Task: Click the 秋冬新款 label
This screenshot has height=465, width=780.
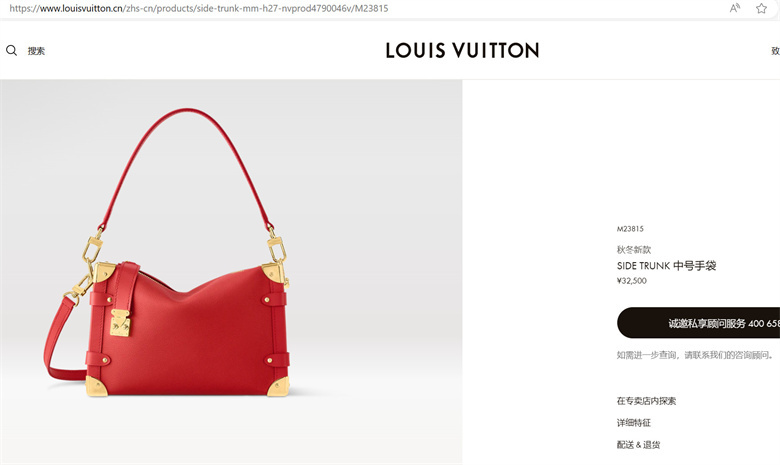Action: [x=634, y=250]
